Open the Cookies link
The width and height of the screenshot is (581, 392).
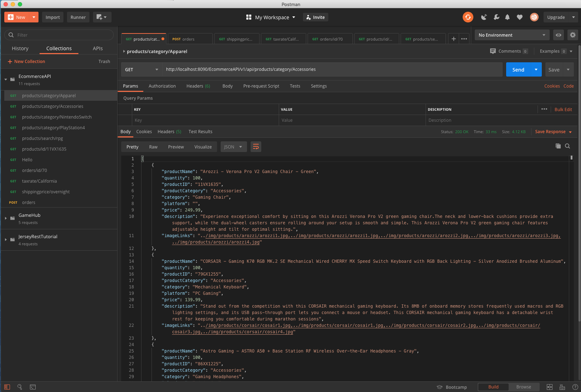point(552,86)
